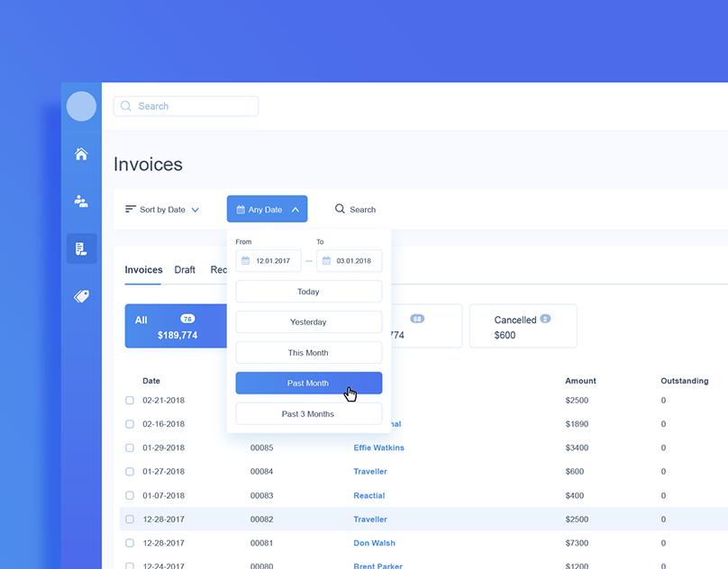
Task: Open the Brent Parker client link
Action: pos(378,566)
